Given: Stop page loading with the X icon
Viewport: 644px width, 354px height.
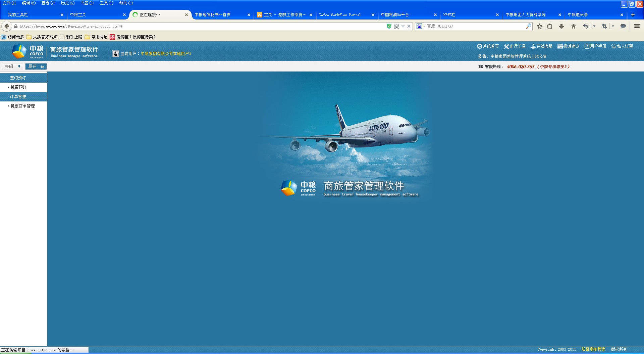Looking at the screenshot, I should click(x=409, y=26).
